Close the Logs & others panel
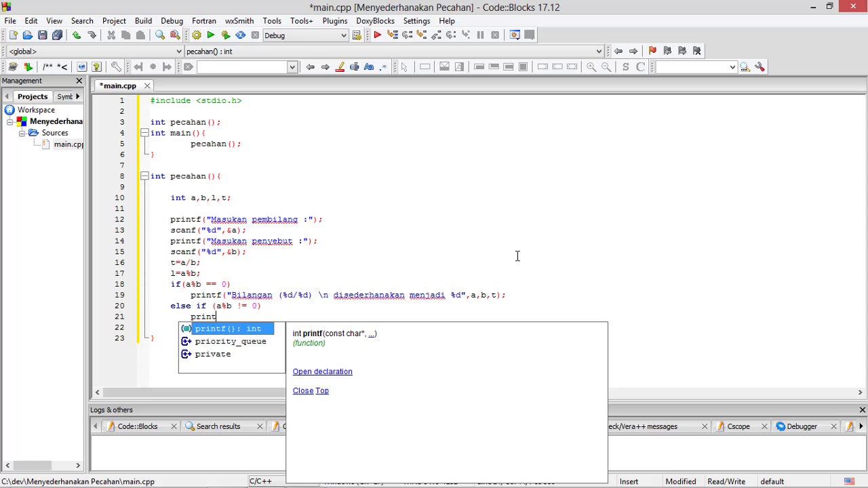 862,410
